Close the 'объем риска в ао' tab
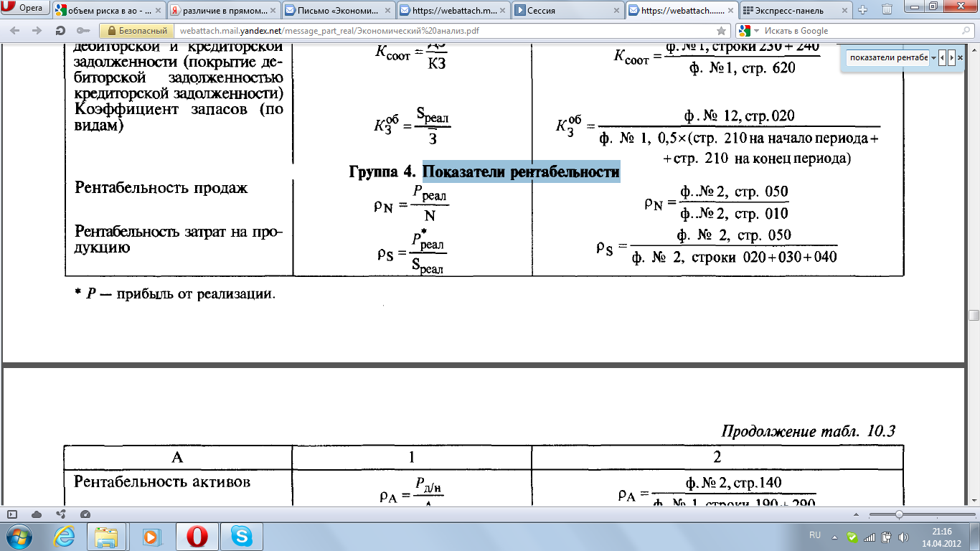The width and height of the screenshot is (980, 551). click(x=159, y=10)
